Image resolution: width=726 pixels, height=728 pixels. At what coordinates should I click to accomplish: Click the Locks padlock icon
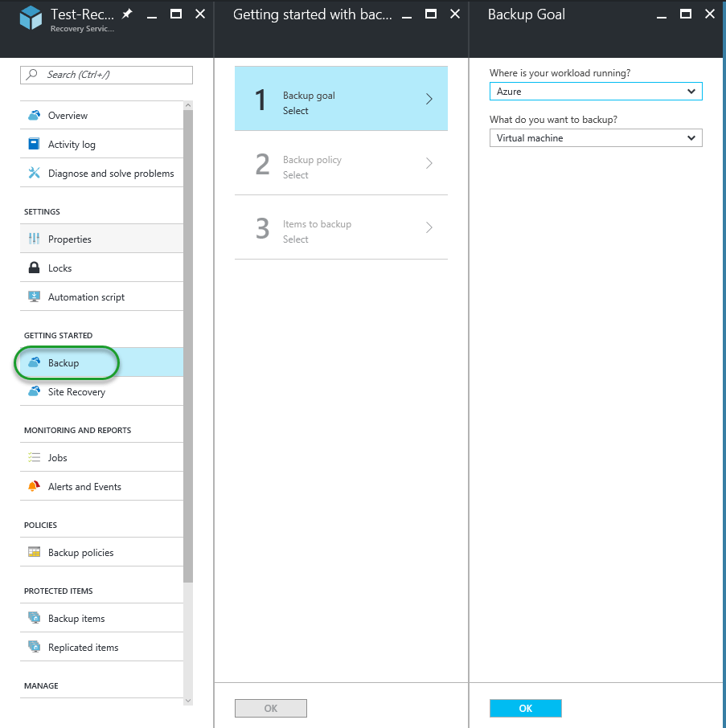(33, 267)
